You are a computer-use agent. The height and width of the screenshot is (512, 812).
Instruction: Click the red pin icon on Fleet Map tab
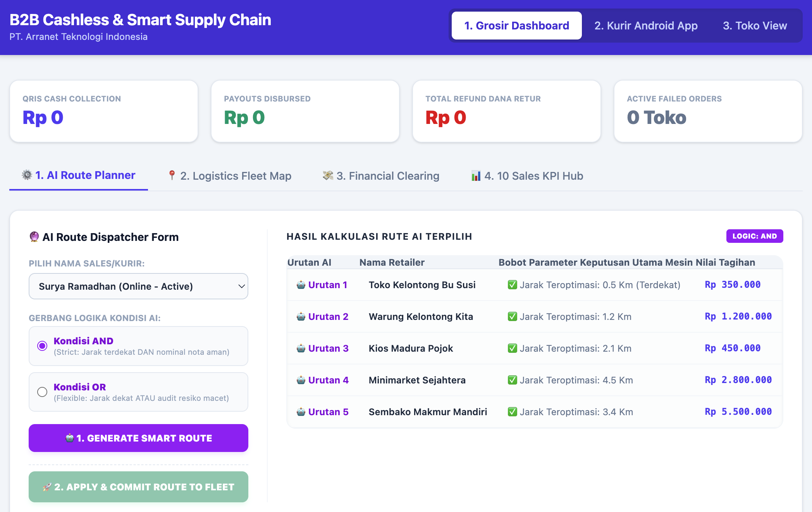(172, 175)
